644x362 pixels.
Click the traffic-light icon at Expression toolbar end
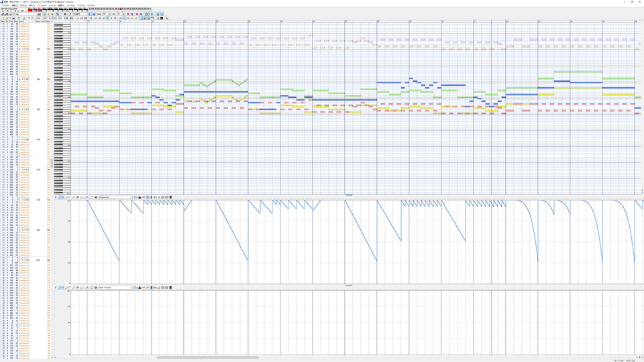[170, 197]
